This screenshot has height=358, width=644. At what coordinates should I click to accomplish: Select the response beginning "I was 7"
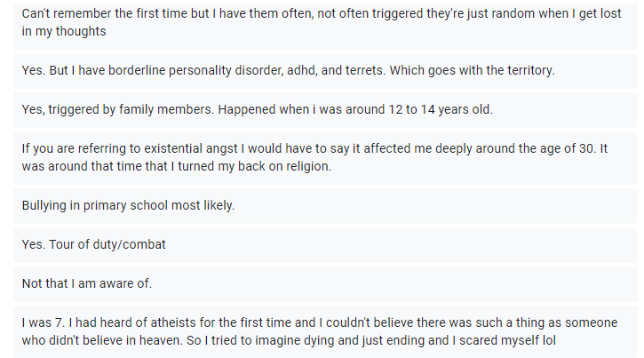[x=322, y=331]
